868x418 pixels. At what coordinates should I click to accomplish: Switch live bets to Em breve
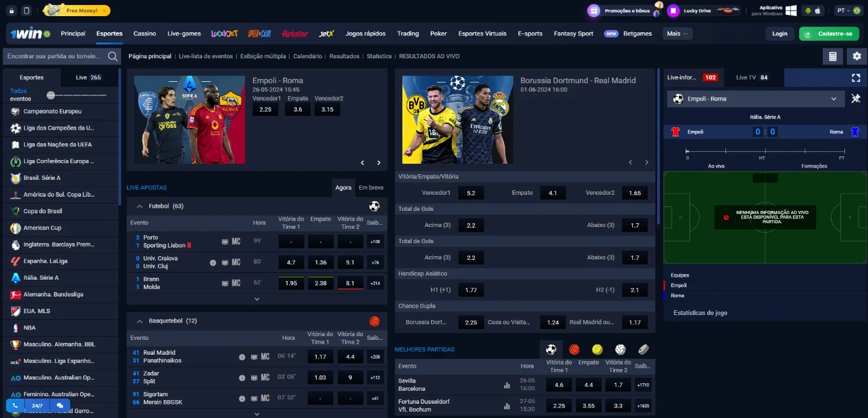click(x=371, y=187)
